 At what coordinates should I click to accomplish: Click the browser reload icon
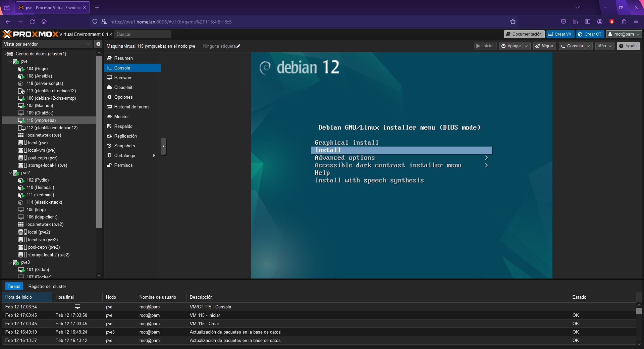click(x=32, y=22)
